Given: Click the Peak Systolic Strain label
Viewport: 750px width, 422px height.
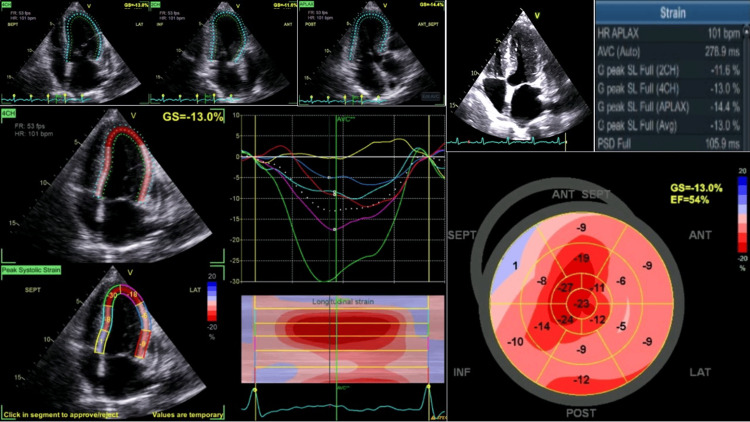Looking at the screenshot, I should pos(31,270).
